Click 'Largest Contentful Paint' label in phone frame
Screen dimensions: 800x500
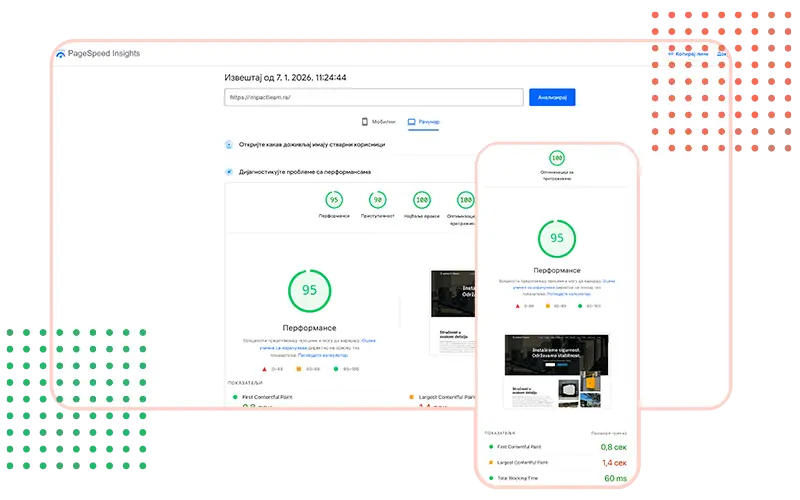point(522,463)
